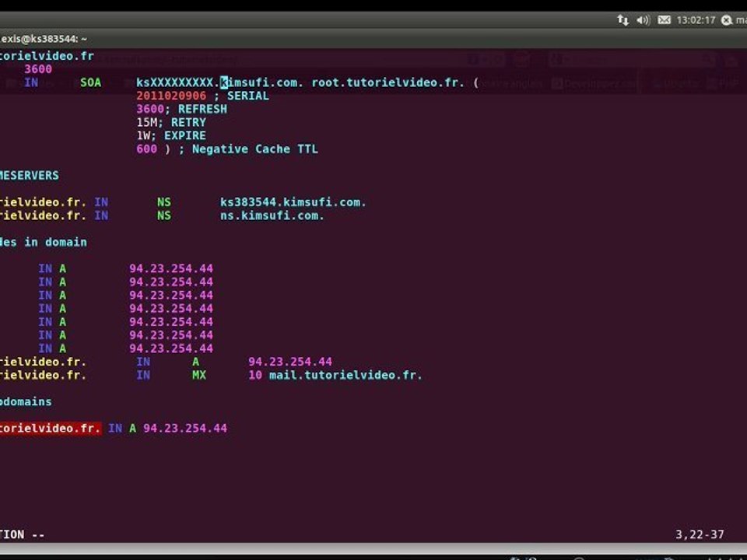Viewport: 747px width, 560px height.
Task: Click ks383544.kimsufi.com. nameserver entry
Action: tap(293, 202)
